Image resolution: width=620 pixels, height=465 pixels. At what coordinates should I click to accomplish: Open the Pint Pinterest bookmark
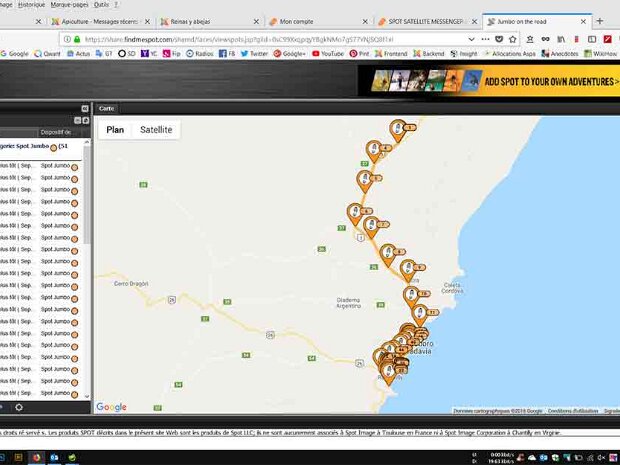(x=359, y=53)
